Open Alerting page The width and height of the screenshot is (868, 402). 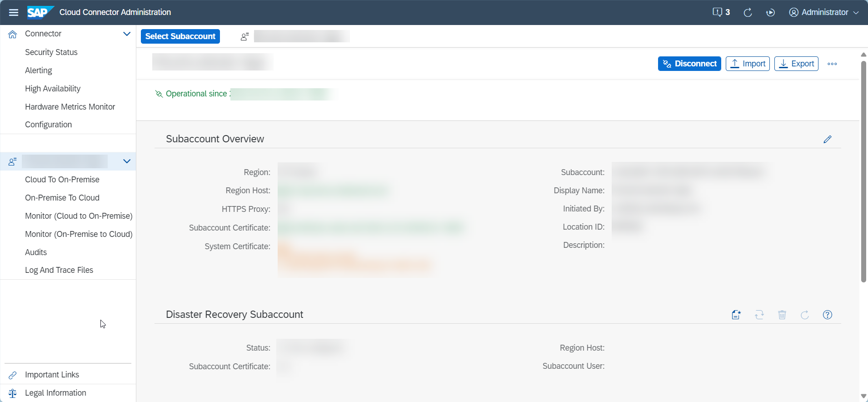click(39, 70)
